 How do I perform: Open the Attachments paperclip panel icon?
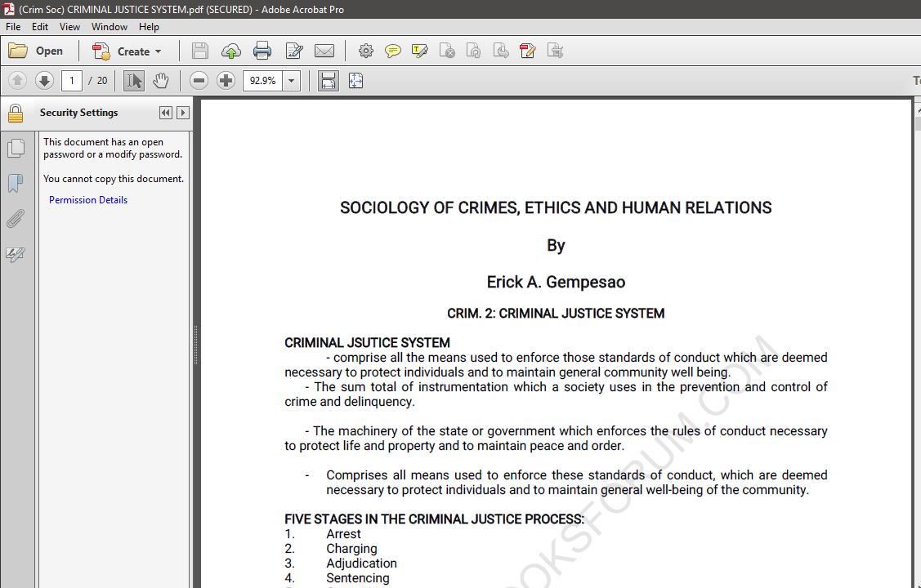[16, 219]
